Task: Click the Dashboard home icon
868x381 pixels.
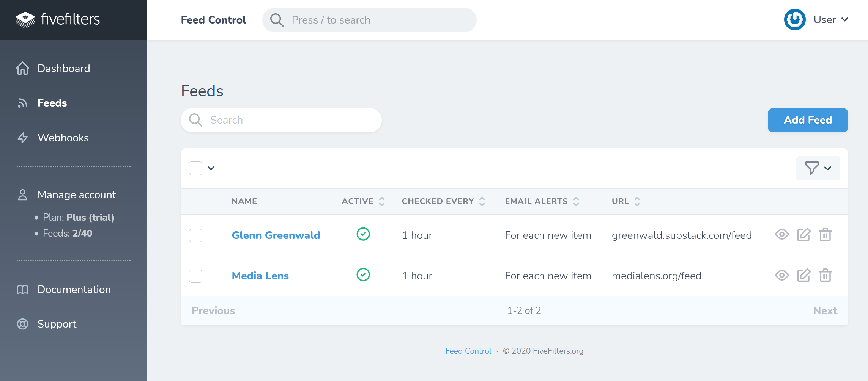Action: point(23,69)
